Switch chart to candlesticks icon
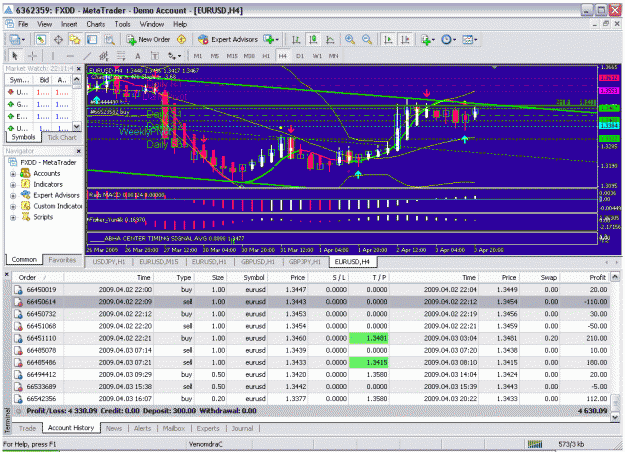625x452 pixels. [313, 39]
